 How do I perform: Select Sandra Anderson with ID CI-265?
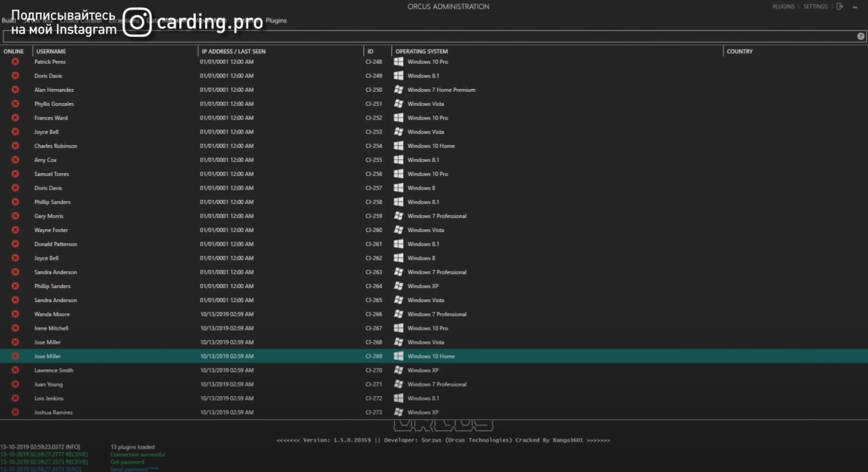(x=55, y=301)
